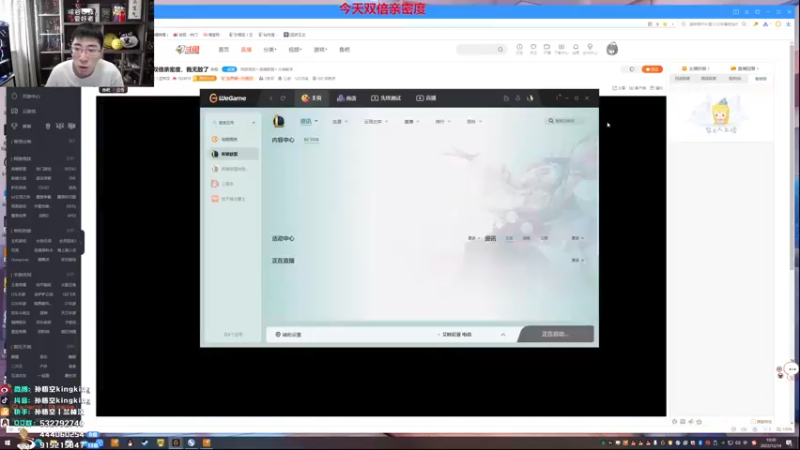Refresh the WeGame page with reload icon
Viewport: 800px width, 450px height.
click(x=283, y=98)
